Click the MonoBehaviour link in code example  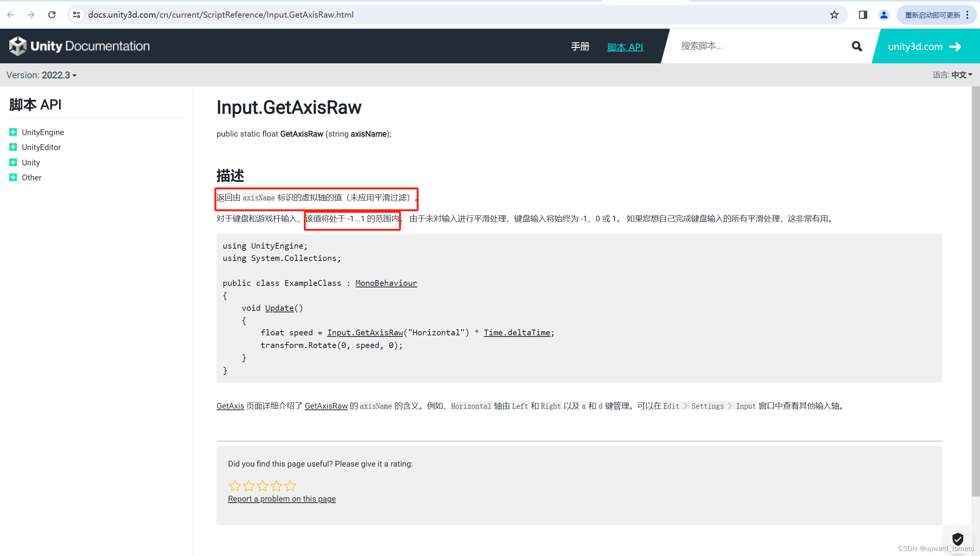pyautogui.click(x=386, y=283)
